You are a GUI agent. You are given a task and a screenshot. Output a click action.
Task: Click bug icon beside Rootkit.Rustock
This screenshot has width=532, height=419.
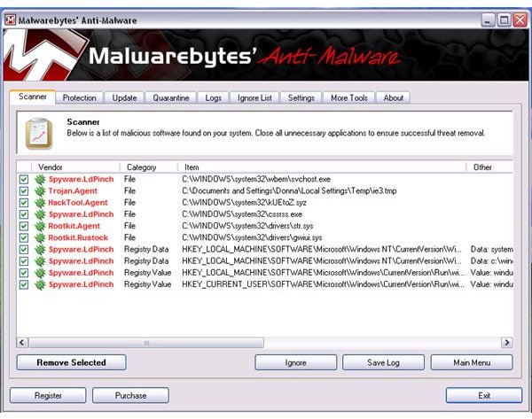40,237
